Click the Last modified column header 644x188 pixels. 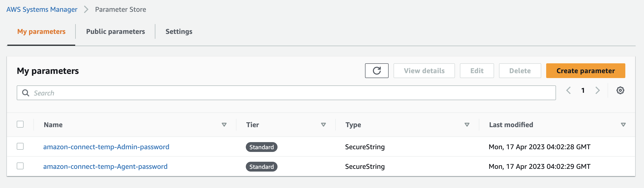pyautogui.click(x=511, y=125)
